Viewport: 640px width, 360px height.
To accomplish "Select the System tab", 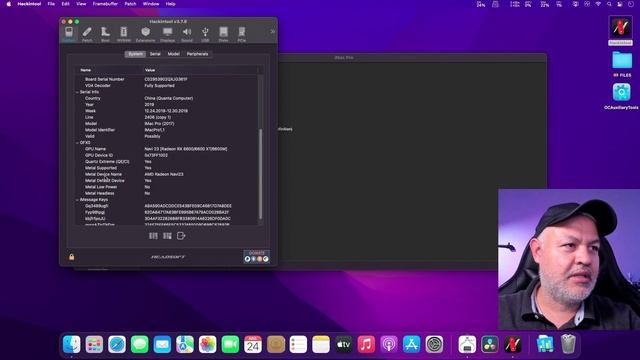I will click(135, 54).
